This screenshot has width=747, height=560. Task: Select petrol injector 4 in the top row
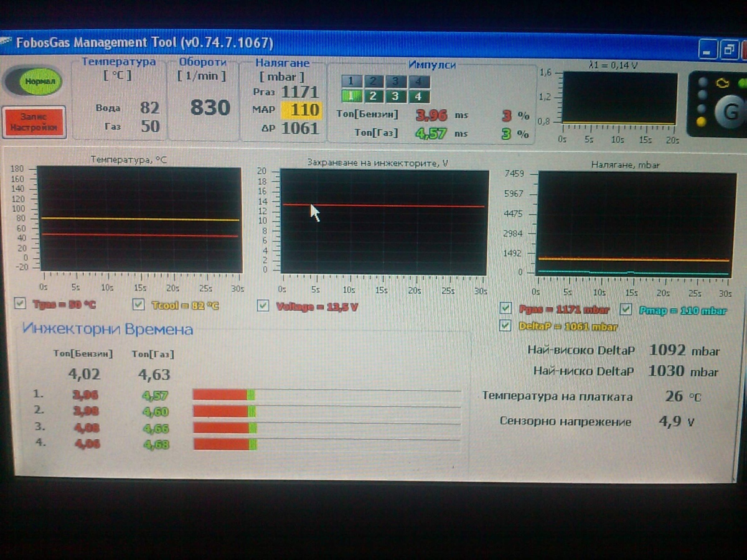pos(418,82)
